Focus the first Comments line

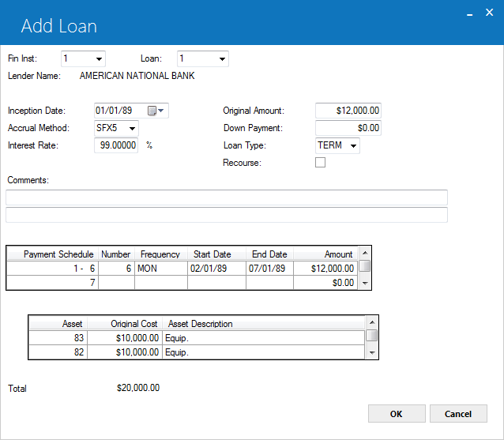click(227, 197)
